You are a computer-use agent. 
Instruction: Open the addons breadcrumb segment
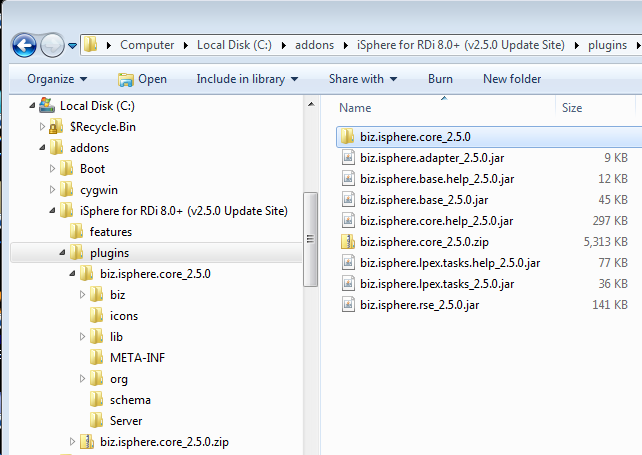[314, 45]
